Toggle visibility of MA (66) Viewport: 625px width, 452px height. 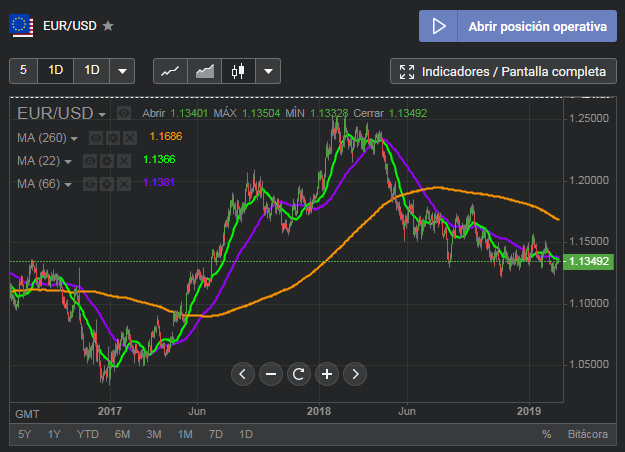point(90,184)
